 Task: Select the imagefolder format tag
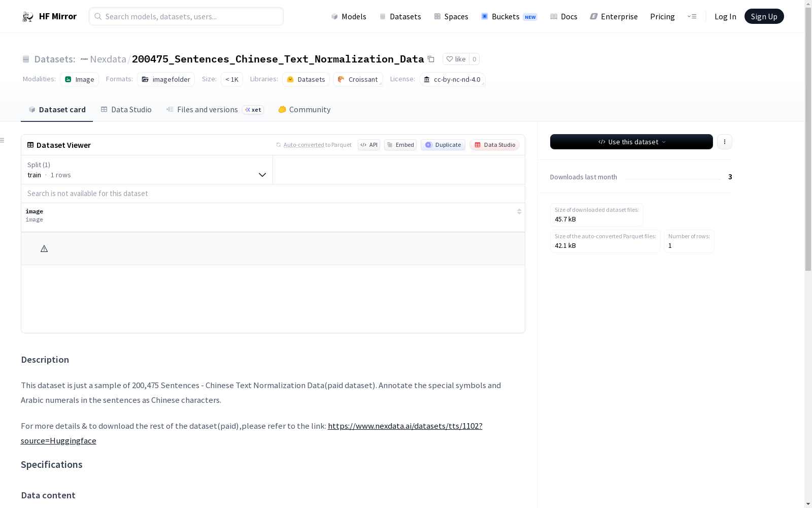(x=166, y=79)
